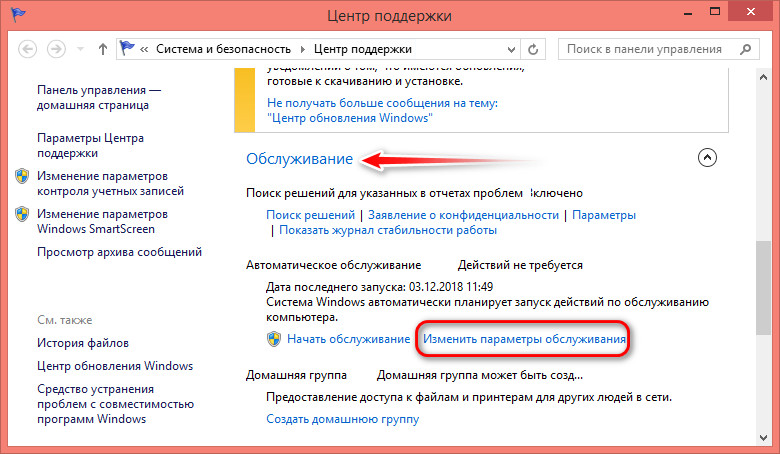Viewport: 780px width, 454px height.
Task: Maximize the Центр поддержки window
Action: [715, 12]
